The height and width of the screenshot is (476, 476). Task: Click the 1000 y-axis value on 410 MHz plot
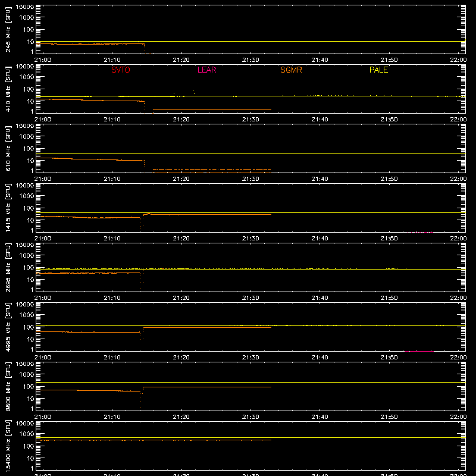click(27, 77)
